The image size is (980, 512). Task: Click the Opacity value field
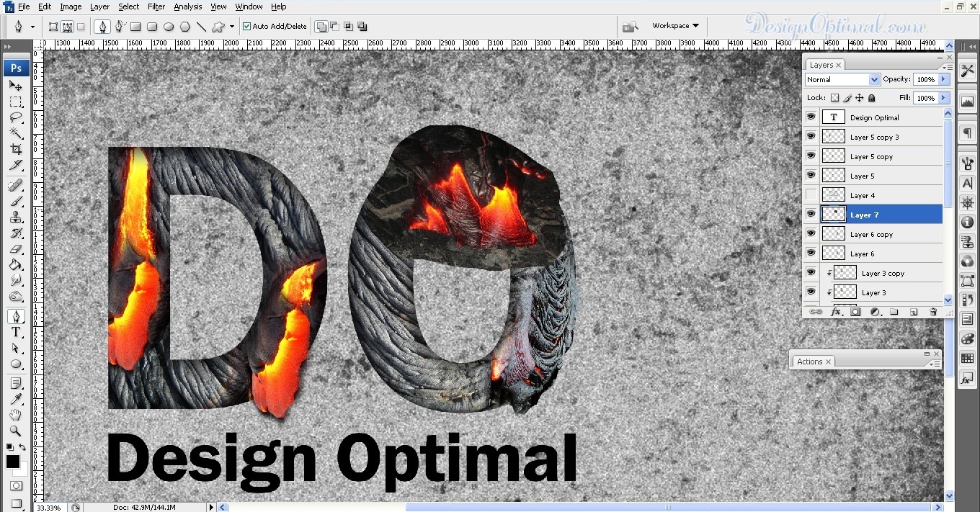[x=925, y=79]
